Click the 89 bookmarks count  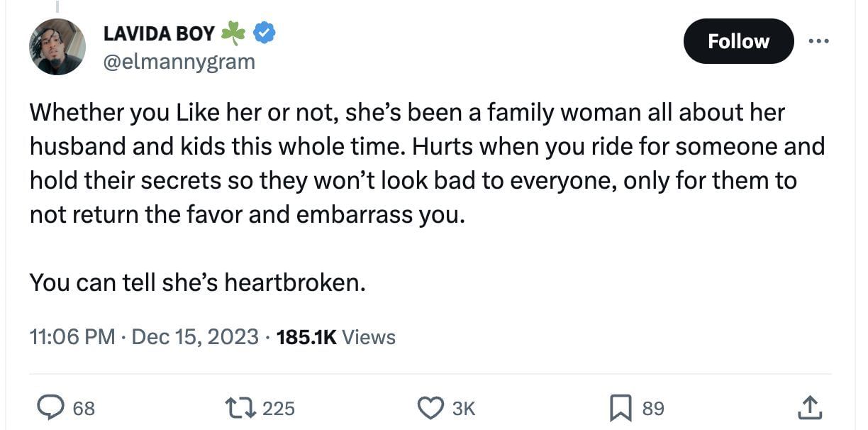(653, 408)
